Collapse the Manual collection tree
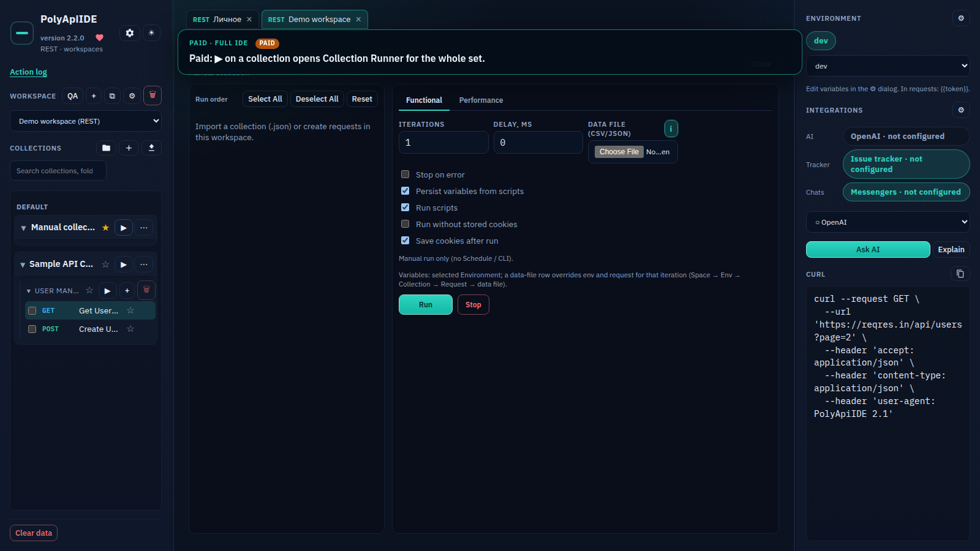The width and height of the screenshot is (980, 551). (23, 228)
